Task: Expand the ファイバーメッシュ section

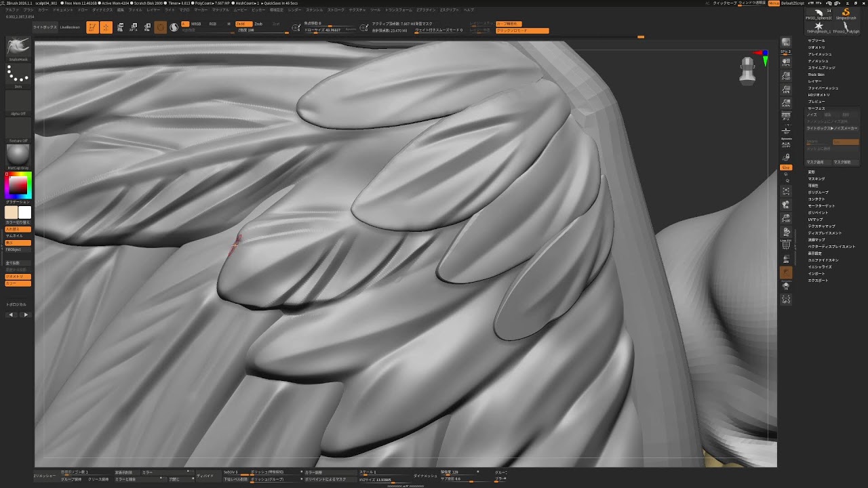Action: pos(823,88)
